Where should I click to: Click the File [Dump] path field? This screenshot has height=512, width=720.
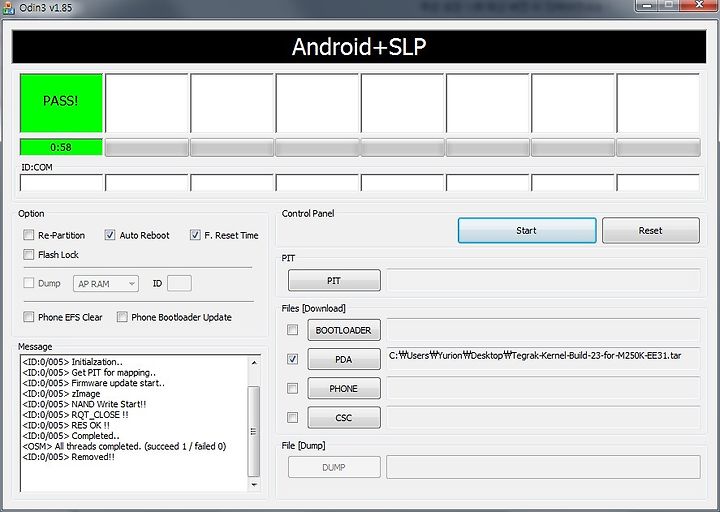(x=543, y=467)
